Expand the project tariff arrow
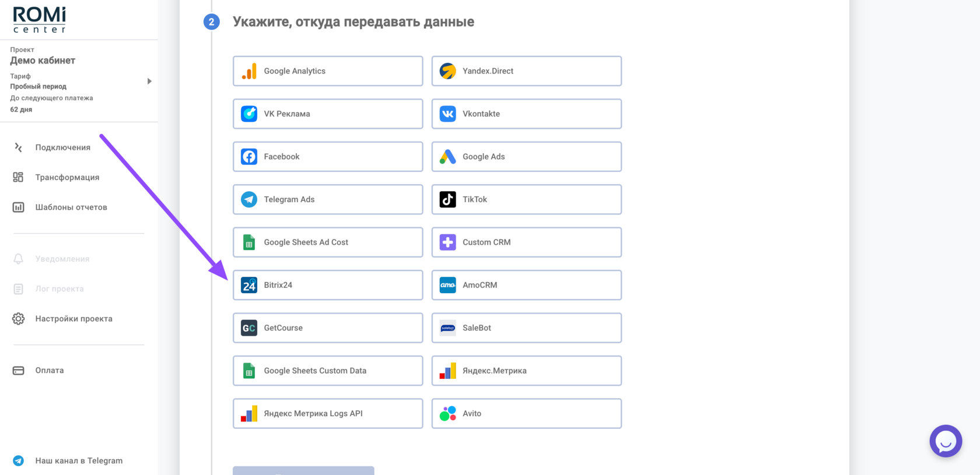 coord(149,82)
